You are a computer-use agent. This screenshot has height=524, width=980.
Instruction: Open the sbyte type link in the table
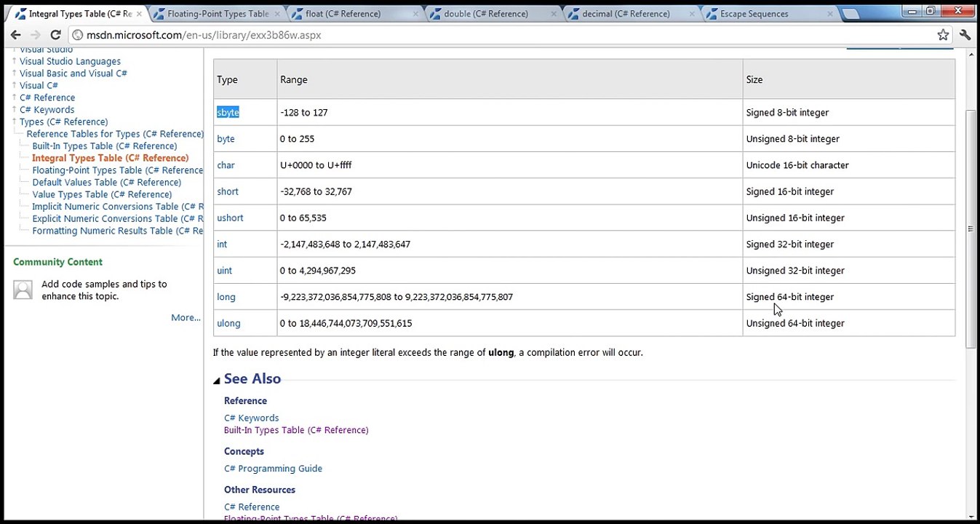228,112
